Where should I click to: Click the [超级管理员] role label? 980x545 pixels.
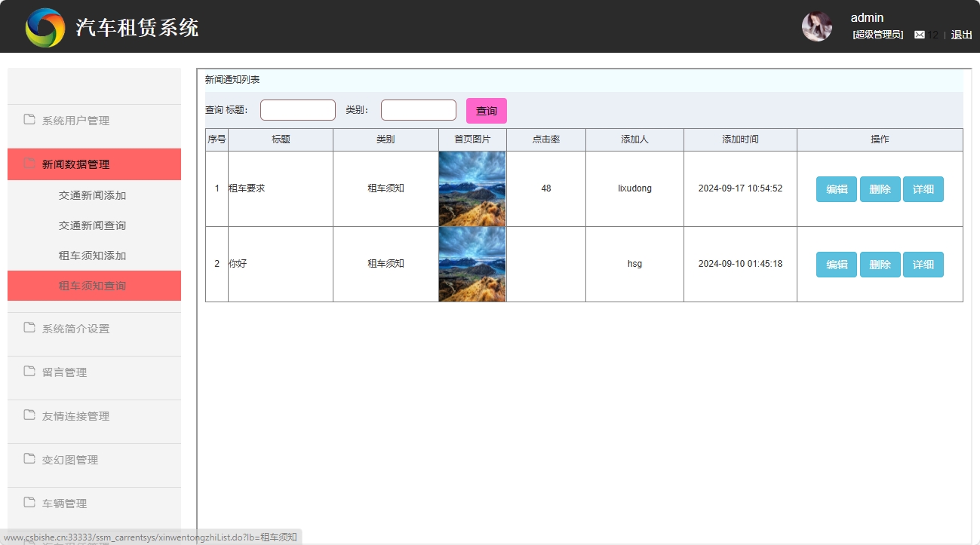coord(878,35)
